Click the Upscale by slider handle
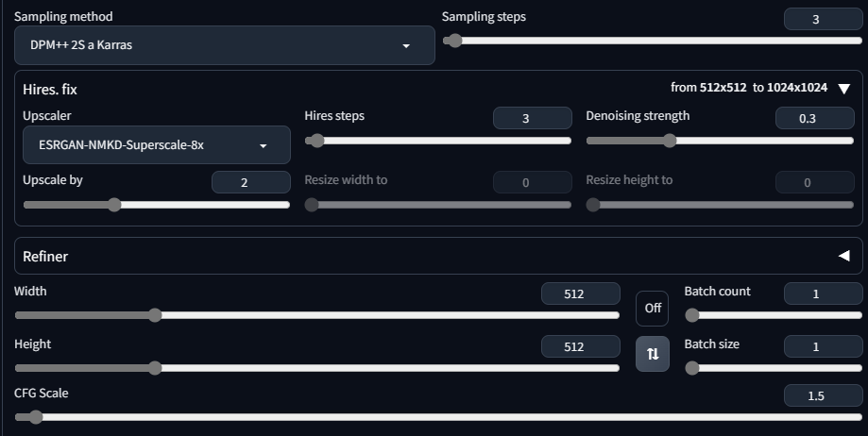This screenshot has width=868, height=436. point(114,205)
